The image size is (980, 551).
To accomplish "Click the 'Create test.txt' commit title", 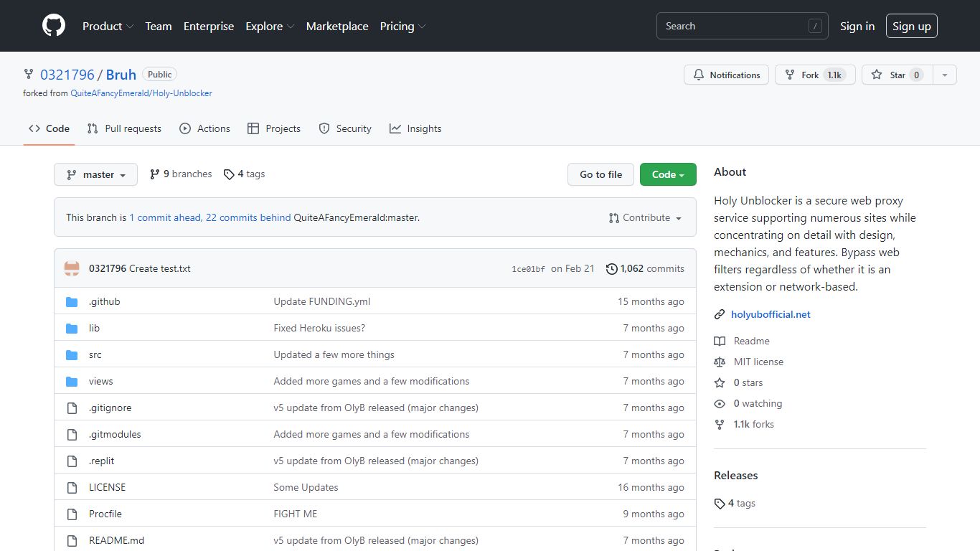I will pos(160,268).
